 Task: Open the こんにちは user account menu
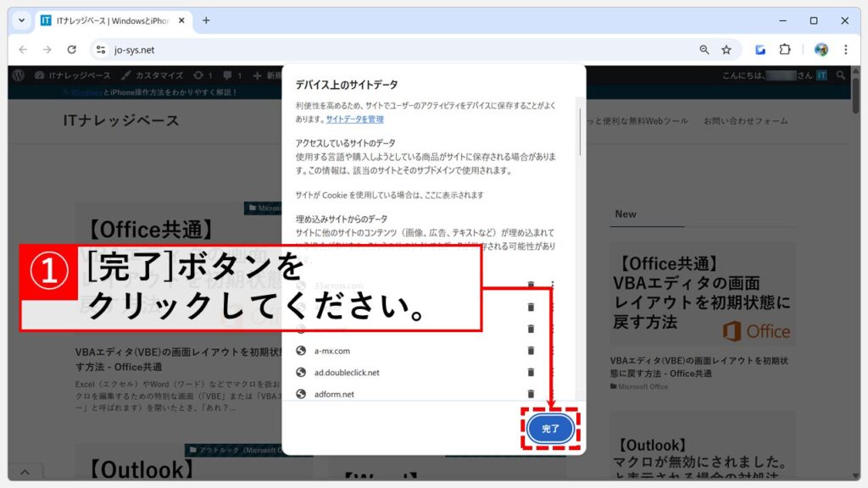click(775, 75)
